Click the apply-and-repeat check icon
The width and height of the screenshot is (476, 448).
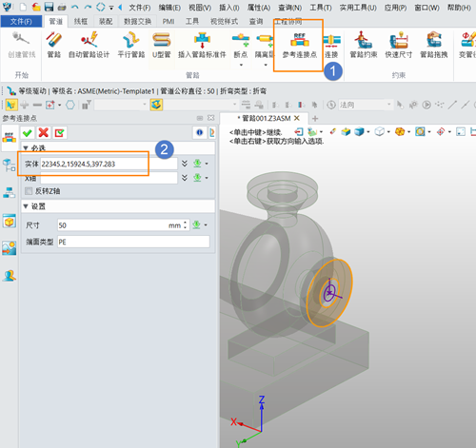click(59, 132)
